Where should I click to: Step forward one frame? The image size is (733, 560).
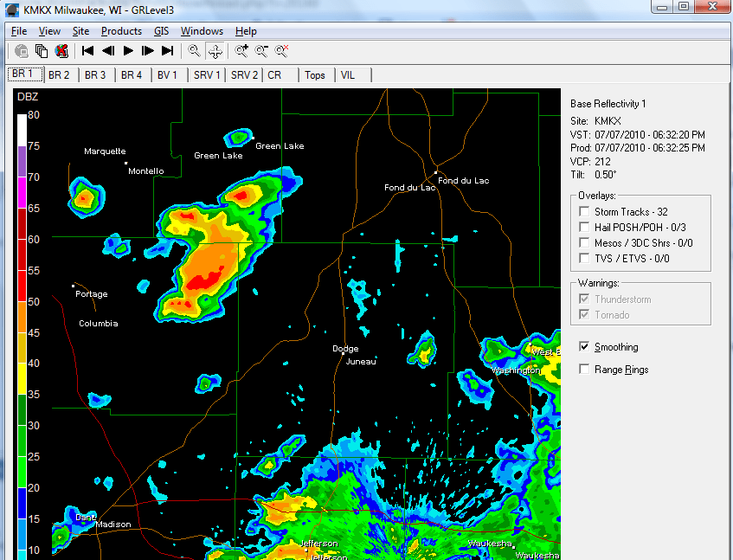tap(148, 50)
